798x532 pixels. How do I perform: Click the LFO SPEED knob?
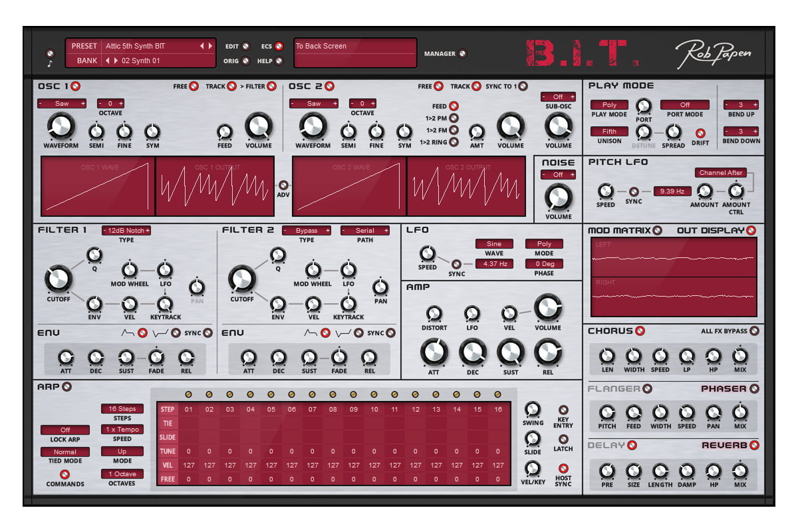(427, 253)
